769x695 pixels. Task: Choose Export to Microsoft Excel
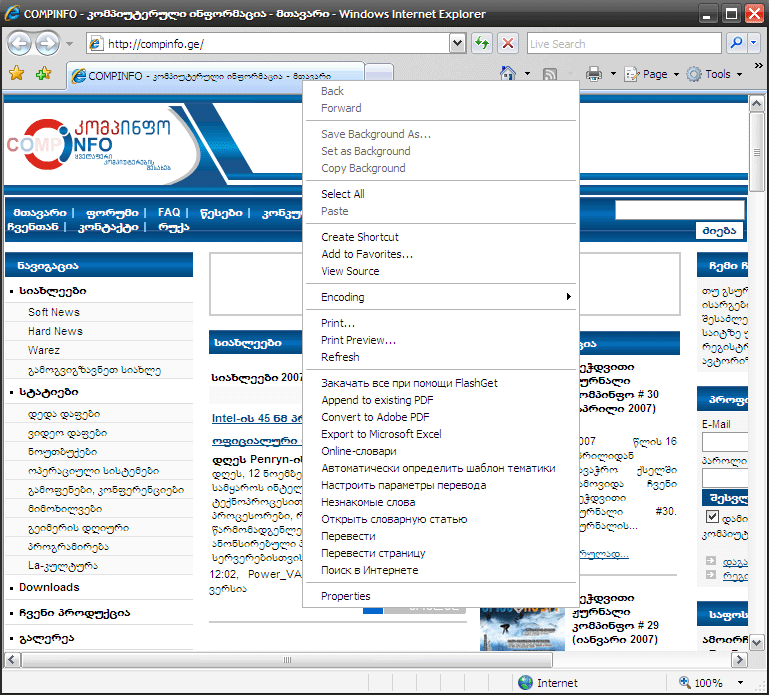tap(381, 434)
